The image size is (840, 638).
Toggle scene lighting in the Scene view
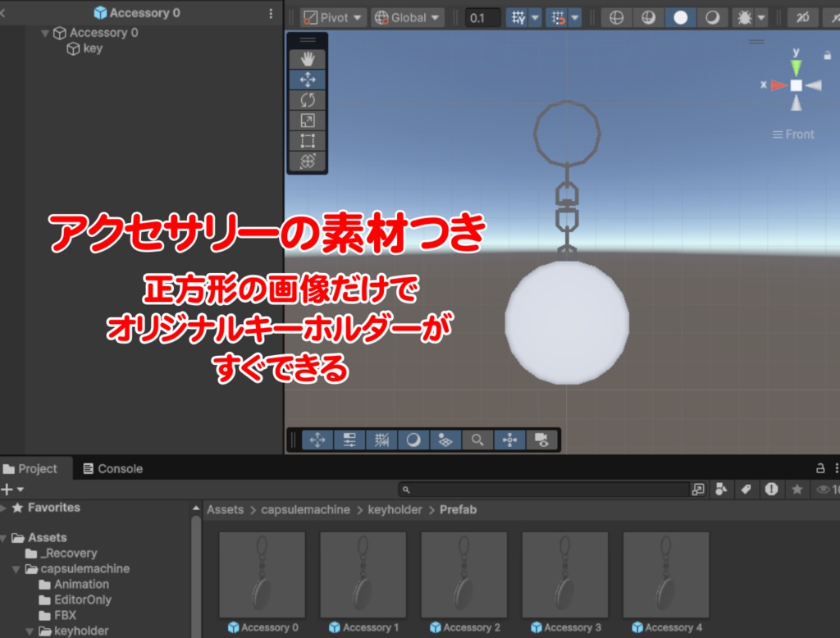(x=413, y=440)
